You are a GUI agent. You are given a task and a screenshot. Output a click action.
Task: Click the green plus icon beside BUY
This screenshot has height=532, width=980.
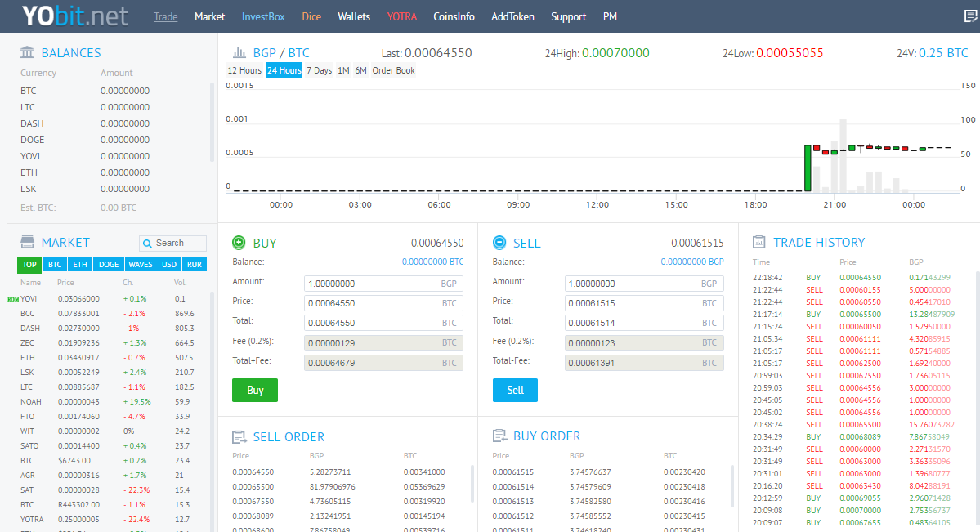pos(239,243)
